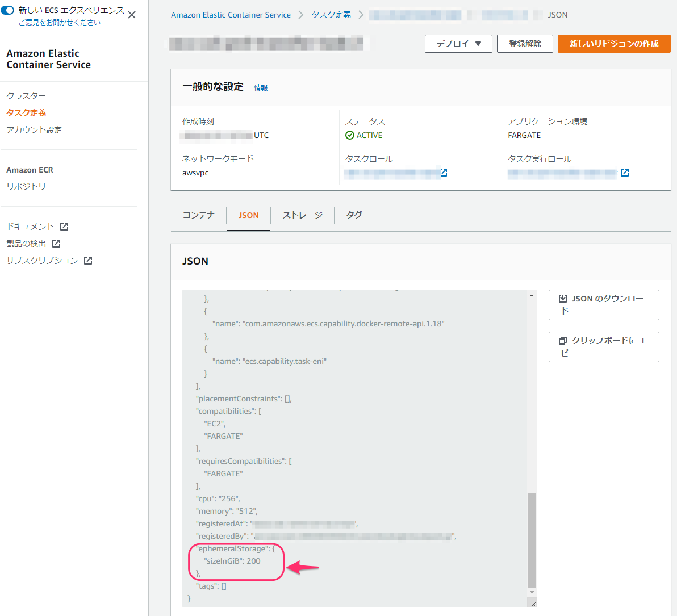The height and width of the screenshot is (616, 677).
Task: Click the docker-remote-api.1.18 name line
Action: (328, 324)
